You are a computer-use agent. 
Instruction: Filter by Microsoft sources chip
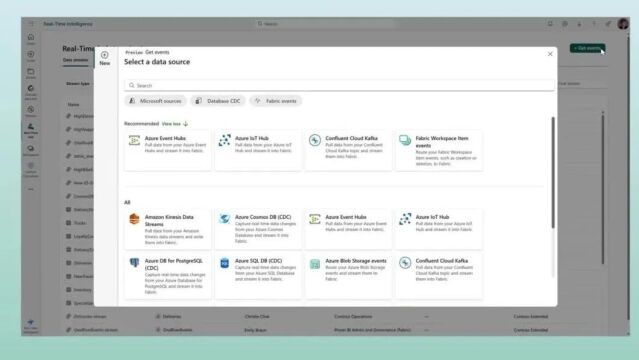coord(155,101)
